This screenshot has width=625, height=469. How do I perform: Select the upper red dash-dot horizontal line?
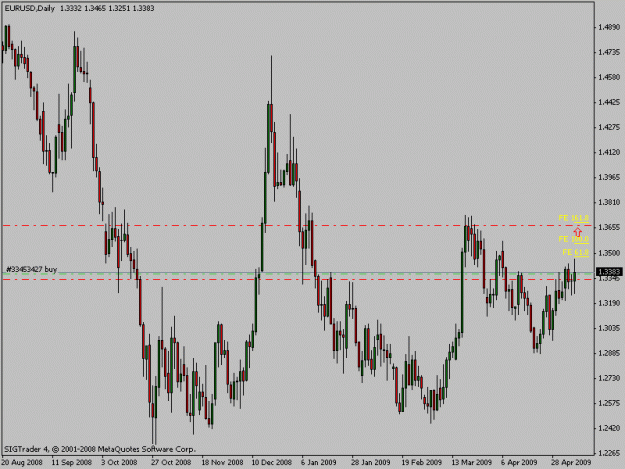click(x=297, y=226)
